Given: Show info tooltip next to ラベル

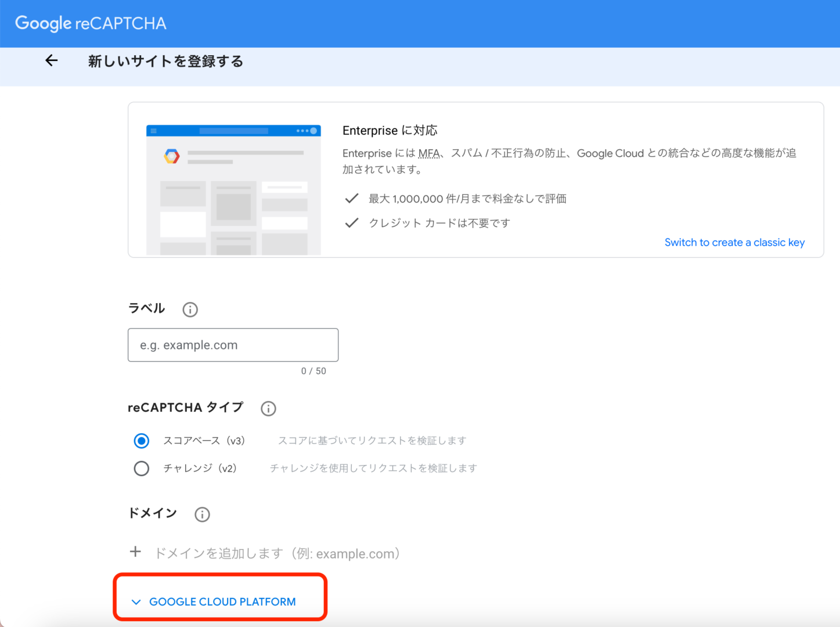Looking at the screenshot, I should 190,309.
